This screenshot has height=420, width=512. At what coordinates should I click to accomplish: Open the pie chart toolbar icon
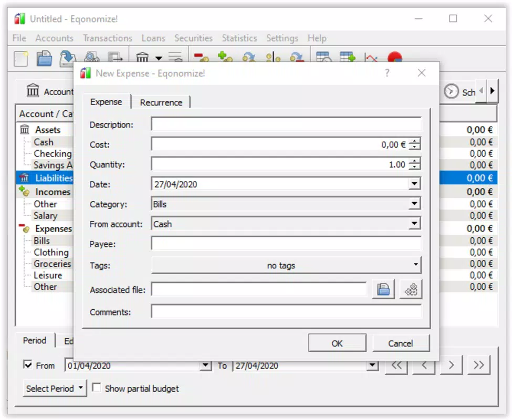(395, 57)
